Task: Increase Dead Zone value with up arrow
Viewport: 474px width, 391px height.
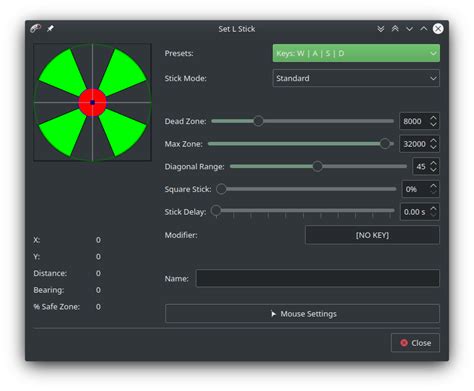Action: click(433, 118)
